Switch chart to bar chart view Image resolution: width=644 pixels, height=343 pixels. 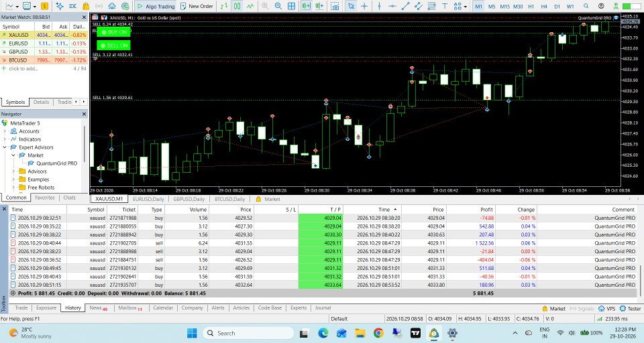tap(224, 6)
